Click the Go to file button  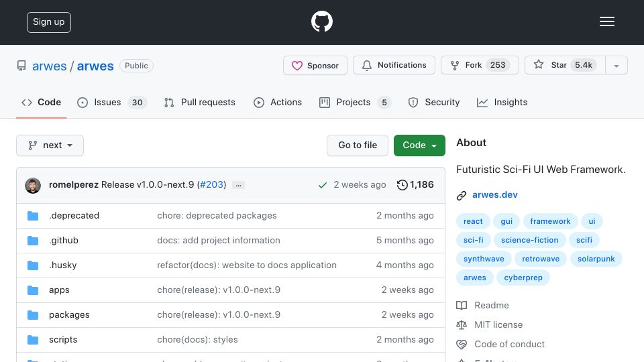(358, 145)
